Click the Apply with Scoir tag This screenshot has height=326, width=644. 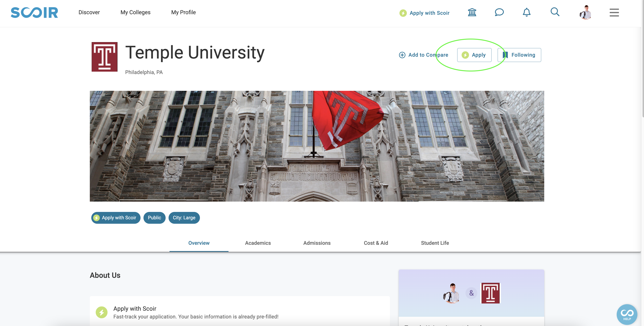pos(116,218)
